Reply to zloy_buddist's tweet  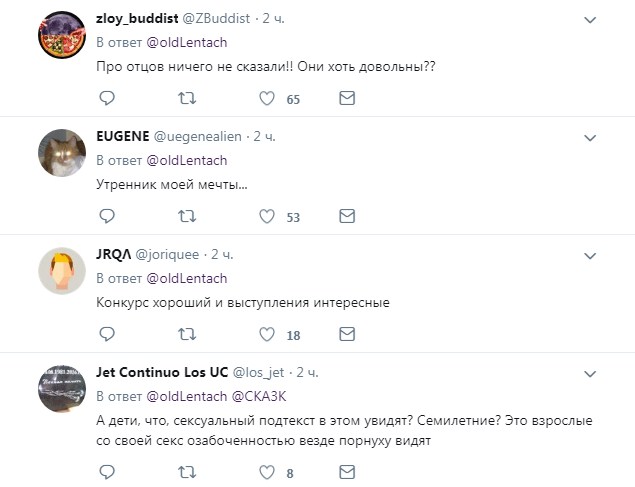(107, 99)
